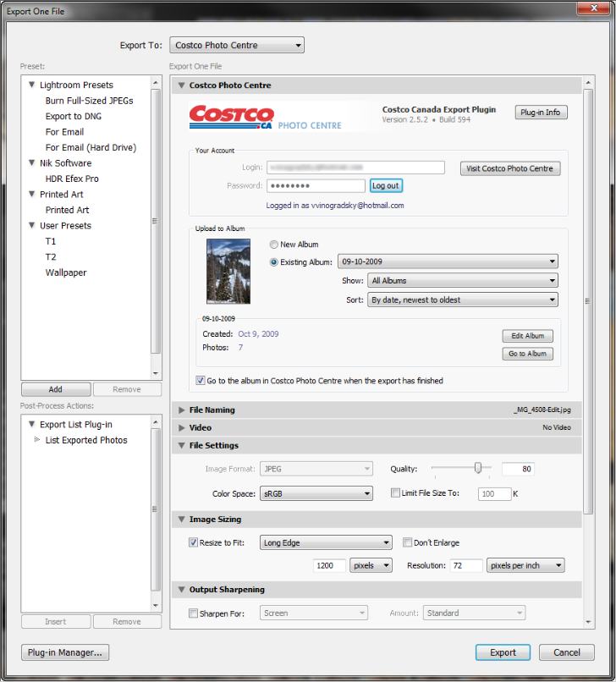Click the Go to Album button
This screenshot has height=682, width=616.
[x=528, y=354]
